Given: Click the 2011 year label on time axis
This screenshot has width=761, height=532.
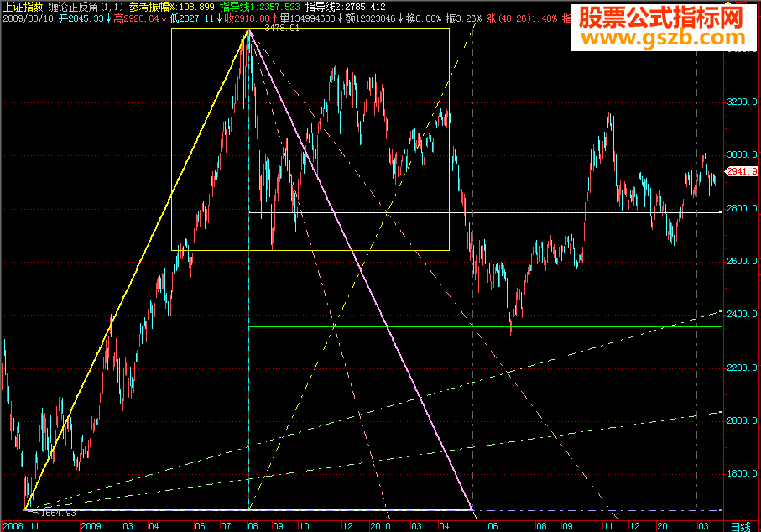Looking at the screenshot, I should [x=667, y=526].
